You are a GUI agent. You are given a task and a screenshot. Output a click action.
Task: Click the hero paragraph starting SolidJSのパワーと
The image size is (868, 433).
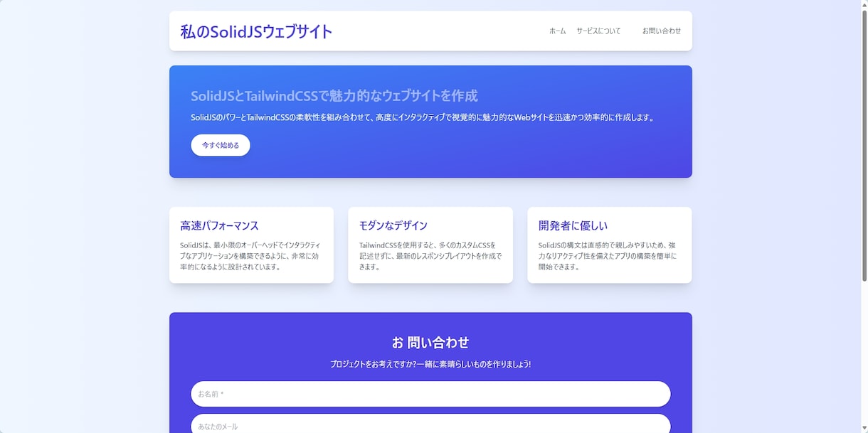[x=423, y=117]
